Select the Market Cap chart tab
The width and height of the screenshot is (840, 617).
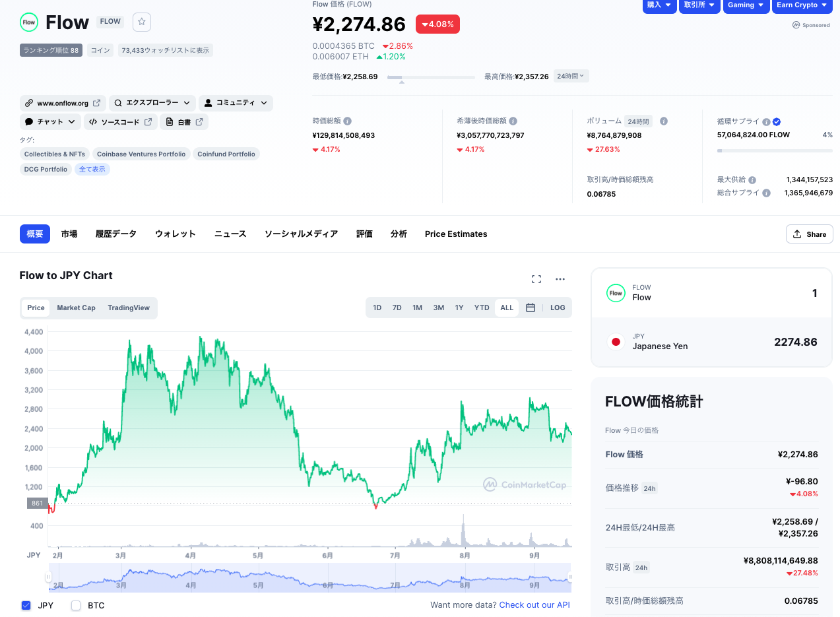[x=76, y=308]
